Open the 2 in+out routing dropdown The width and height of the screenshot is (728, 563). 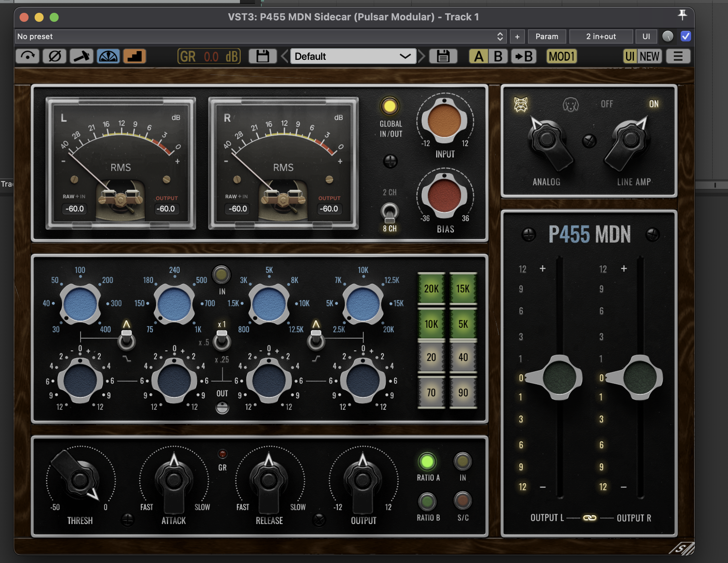(x=601, y=37)
